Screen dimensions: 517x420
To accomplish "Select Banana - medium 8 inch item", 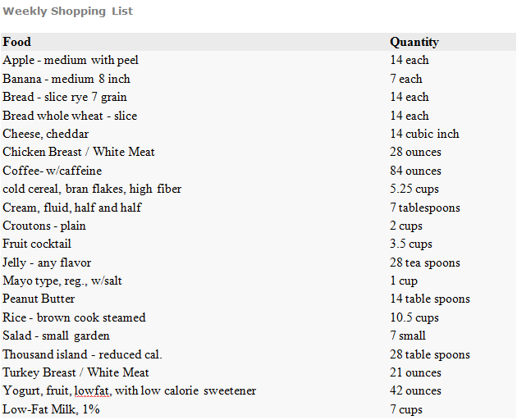I will pyautogui.click(x=66, y=79).
